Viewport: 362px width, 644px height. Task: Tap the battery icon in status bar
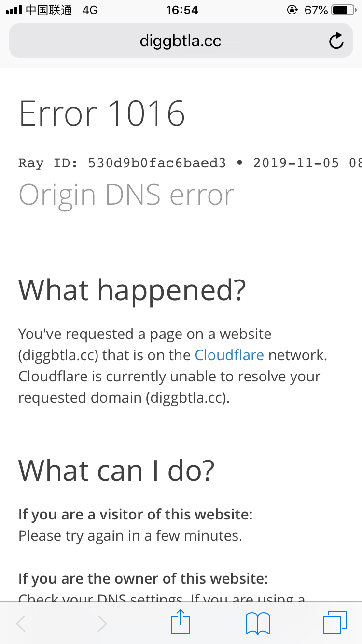[x=343, y=10]
